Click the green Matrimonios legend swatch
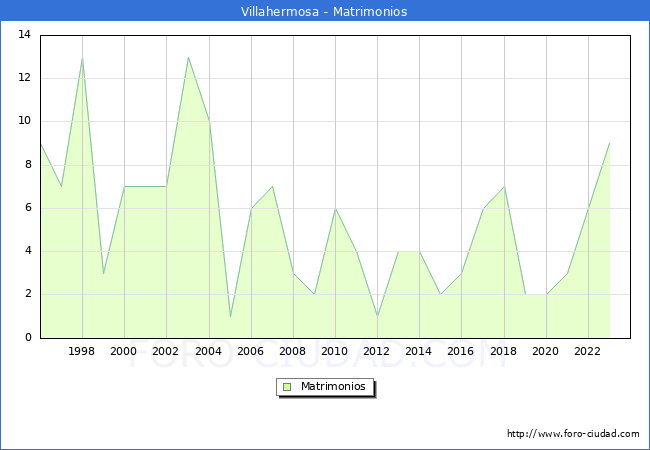Viewport: 650px width, 450px height. coord(287,387)
